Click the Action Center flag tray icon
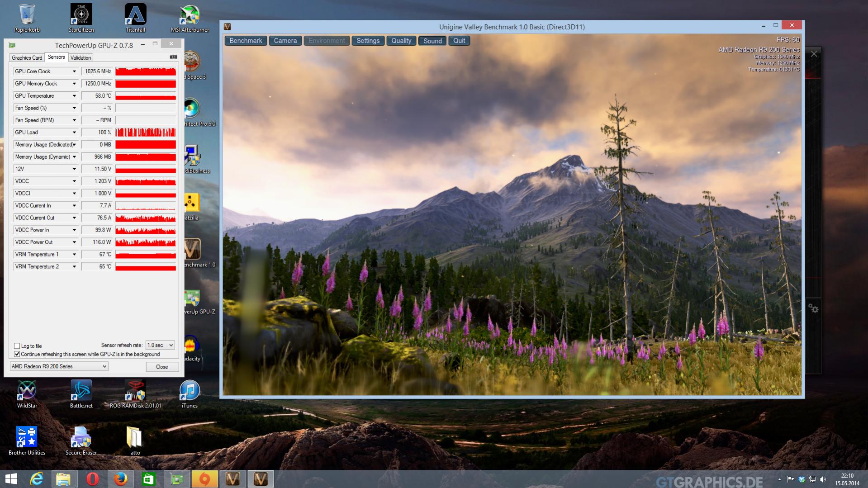Viewport: 868px width, 488px height. 791,479
